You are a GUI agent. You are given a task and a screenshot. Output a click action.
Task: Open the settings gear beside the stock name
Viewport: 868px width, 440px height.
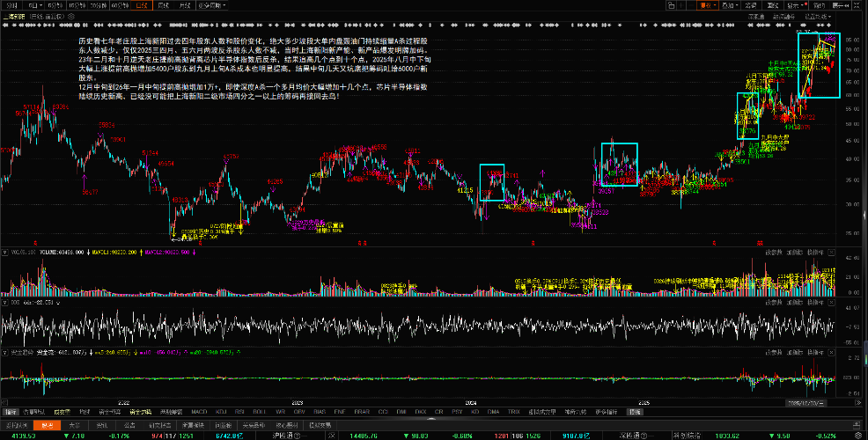tap(70, 17)
